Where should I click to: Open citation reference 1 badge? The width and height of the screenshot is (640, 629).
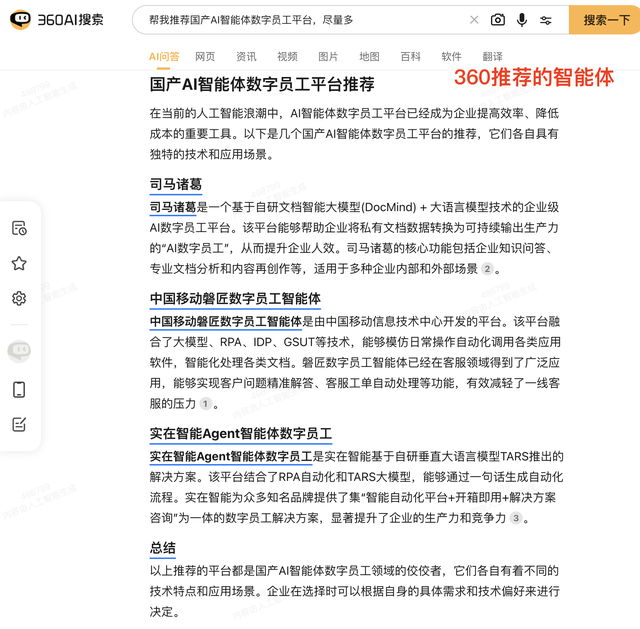coord(205,404)
